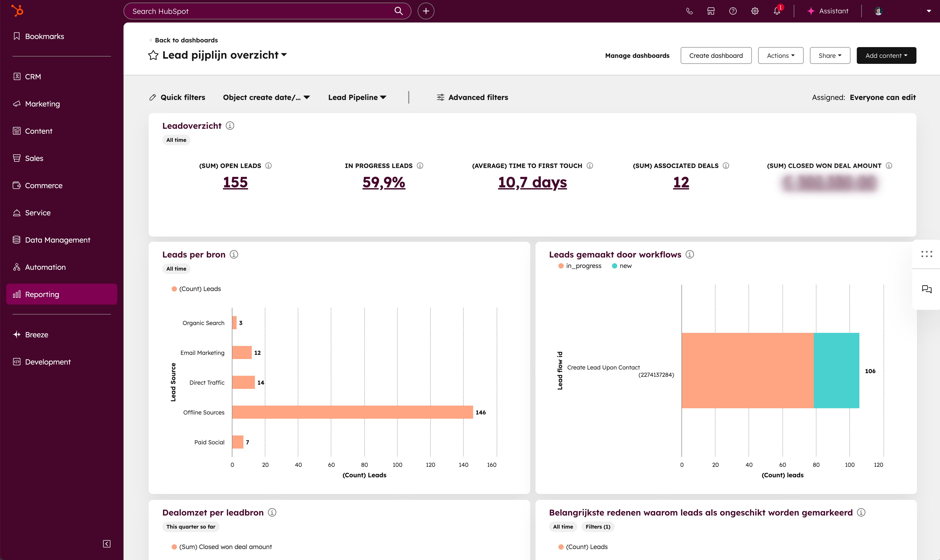The width and height of the screenshot is (940, 560).
Task: Open the calling phone icon
Action: click(x=689, y=11)
